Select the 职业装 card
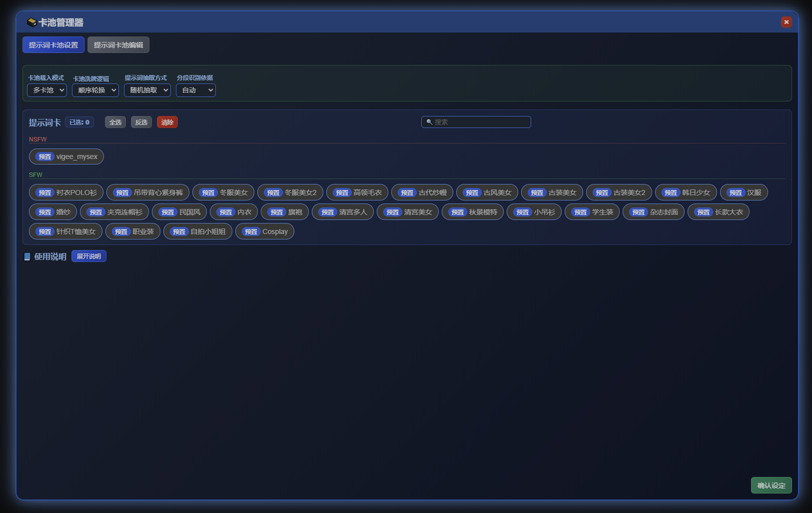The height and width of the screenshot is (513, 812). pos(133,231)
